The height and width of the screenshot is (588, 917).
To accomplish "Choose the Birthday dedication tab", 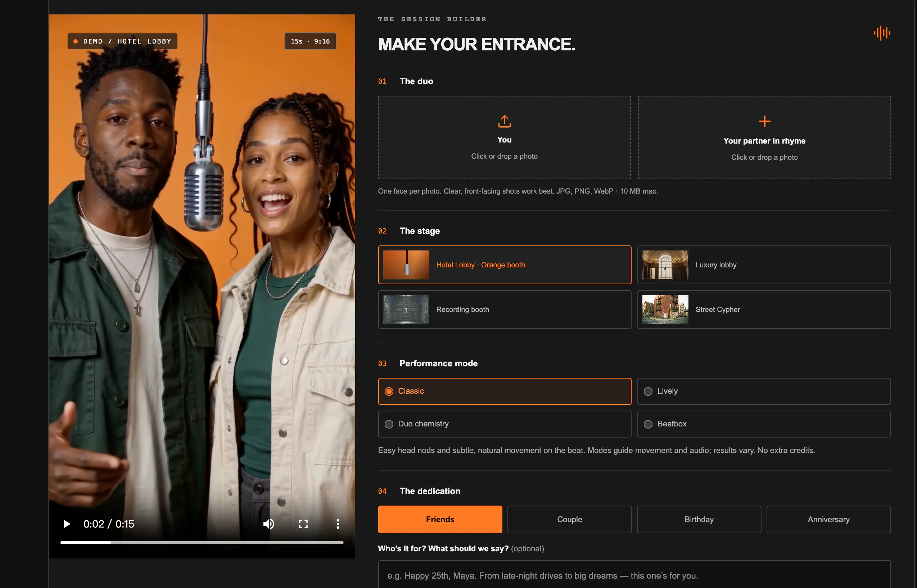I will tap(699, 519).
